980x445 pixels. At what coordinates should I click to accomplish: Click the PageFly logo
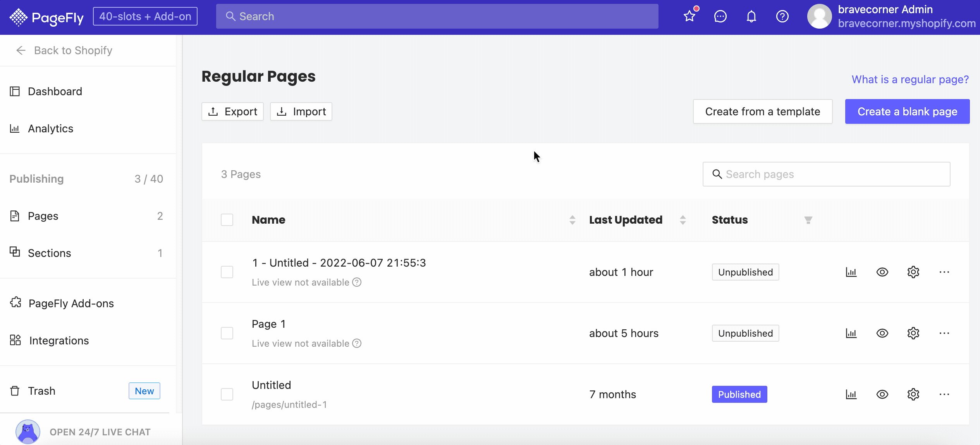tap(46, 17)
